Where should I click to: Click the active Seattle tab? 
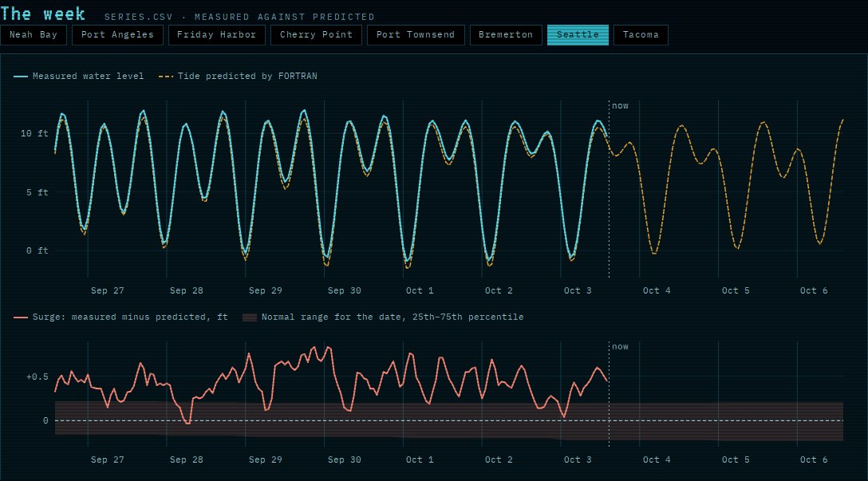(578, 35)
